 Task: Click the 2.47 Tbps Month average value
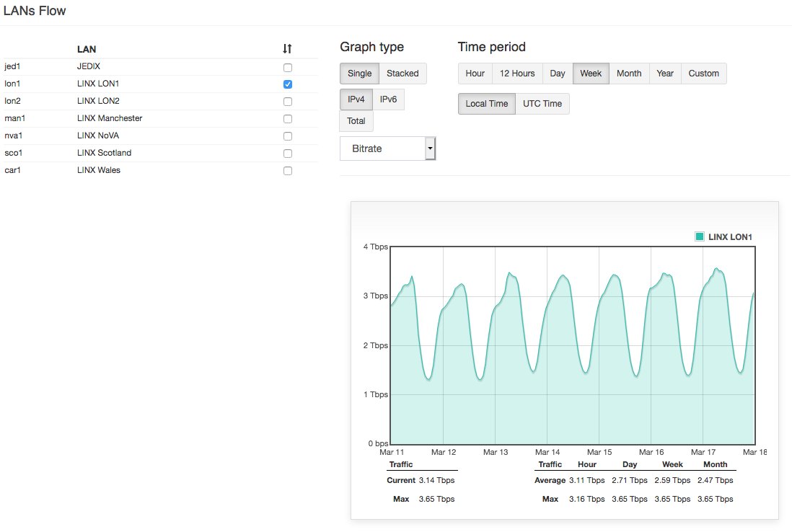pos(716,480)
